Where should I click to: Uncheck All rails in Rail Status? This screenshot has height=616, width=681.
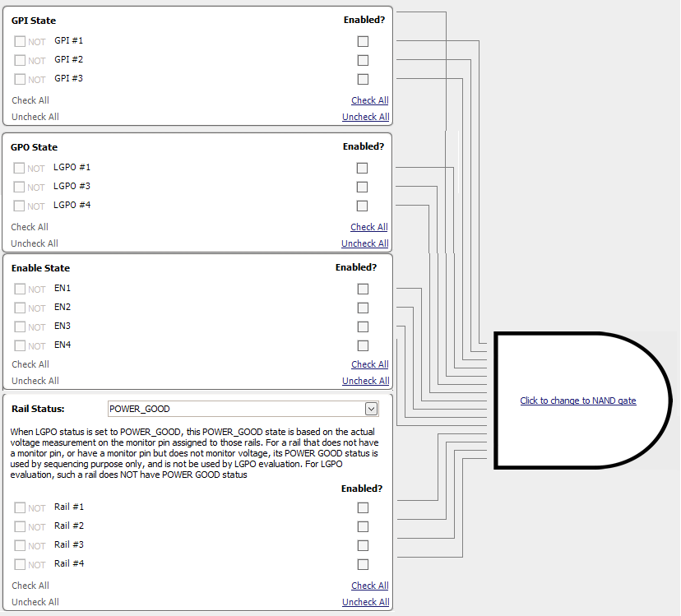pyautogui.click(x=365, y=601)
